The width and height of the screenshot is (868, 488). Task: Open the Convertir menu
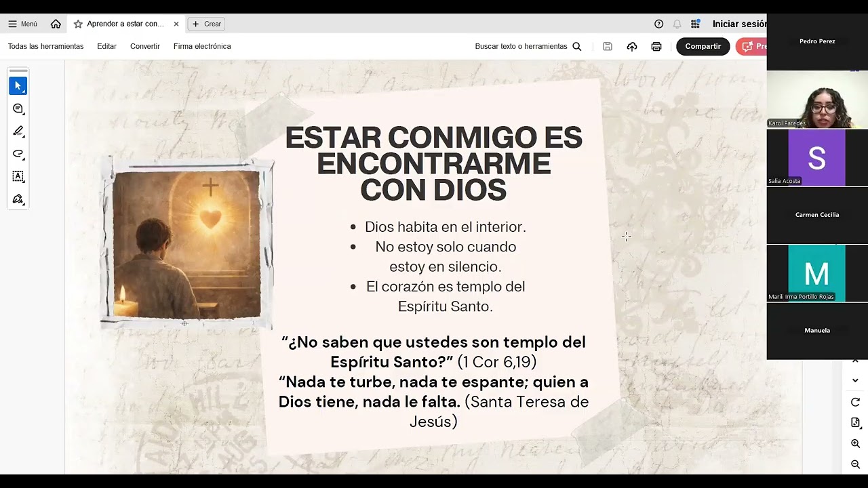[145, 46]
